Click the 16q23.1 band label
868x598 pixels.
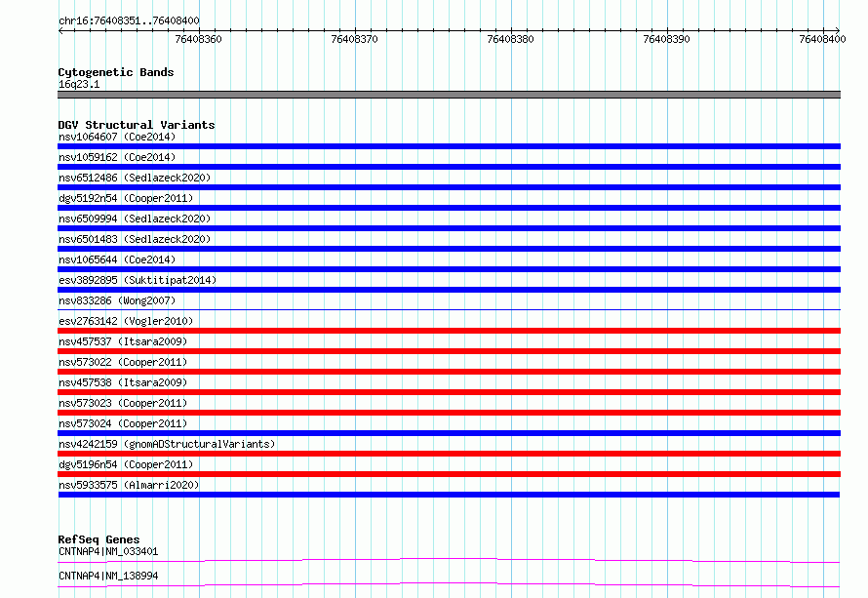click(x=79, y=84)
